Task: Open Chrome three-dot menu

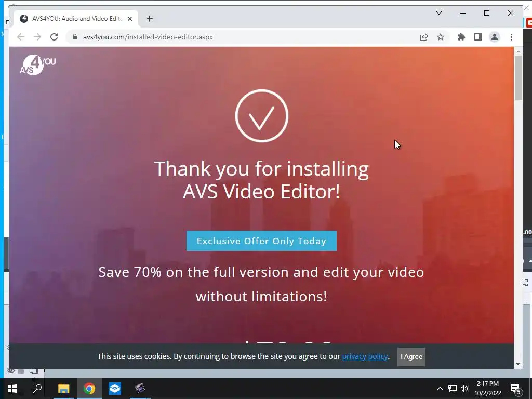Action: (x=511, y=37)
